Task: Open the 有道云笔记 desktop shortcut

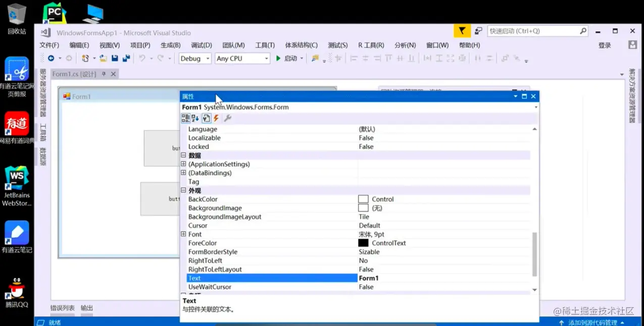Action: click(17, 237)
